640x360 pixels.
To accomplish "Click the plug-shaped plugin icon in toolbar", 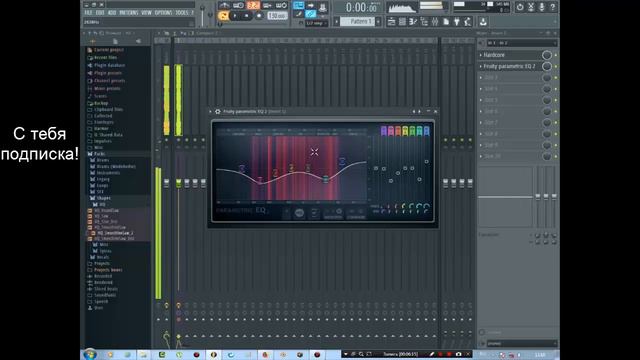I will (457, 22).
